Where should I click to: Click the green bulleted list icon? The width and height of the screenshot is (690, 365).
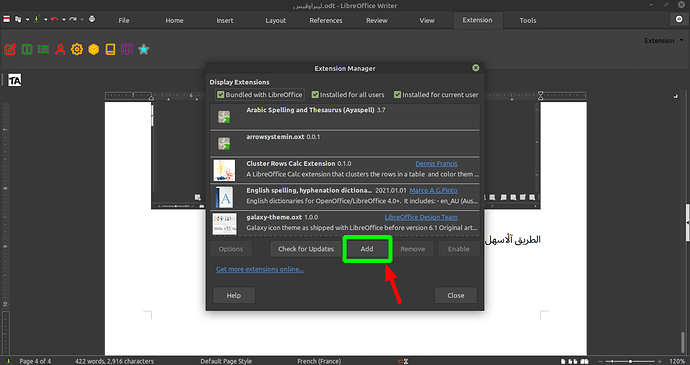click(43, 49)
